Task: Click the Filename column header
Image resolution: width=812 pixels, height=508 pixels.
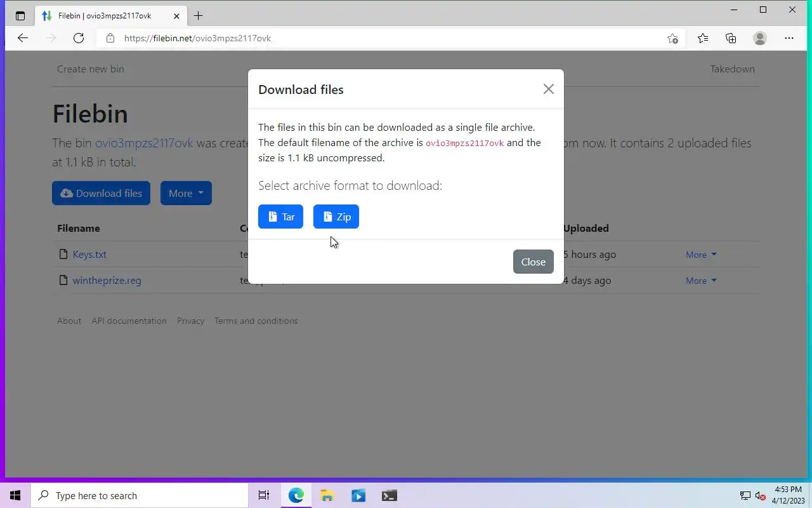Action: point(79,228)
